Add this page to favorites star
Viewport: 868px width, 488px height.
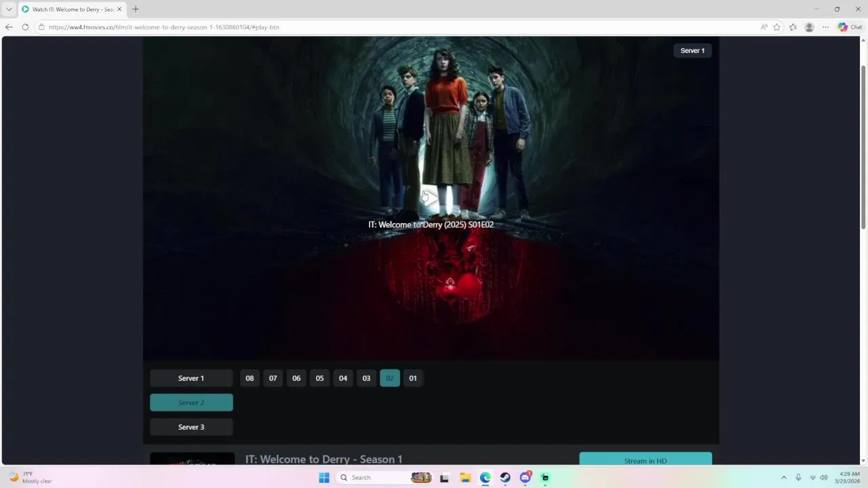(777, 27)
